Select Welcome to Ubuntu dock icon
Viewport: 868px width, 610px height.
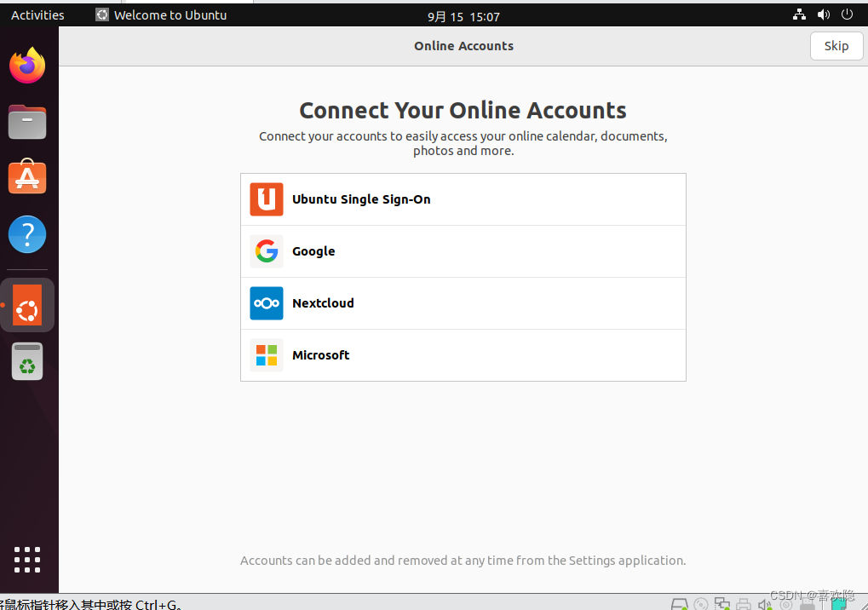[x=27, y=305]
